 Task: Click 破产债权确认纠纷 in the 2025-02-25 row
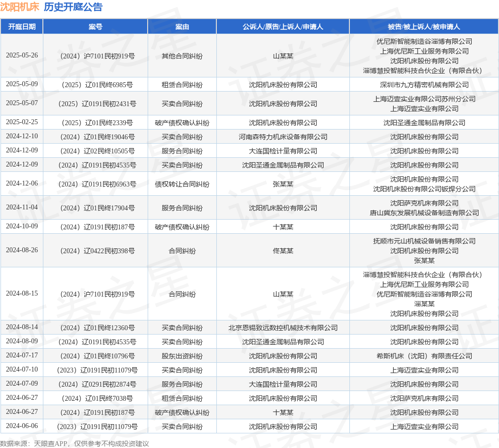click(x=182, y=123)
